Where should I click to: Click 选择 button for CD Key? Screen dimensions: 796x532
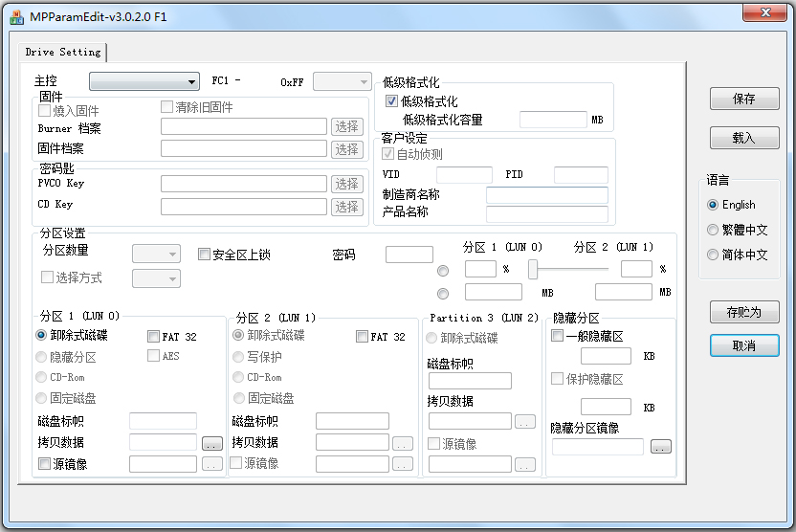(x=347, y=207)
